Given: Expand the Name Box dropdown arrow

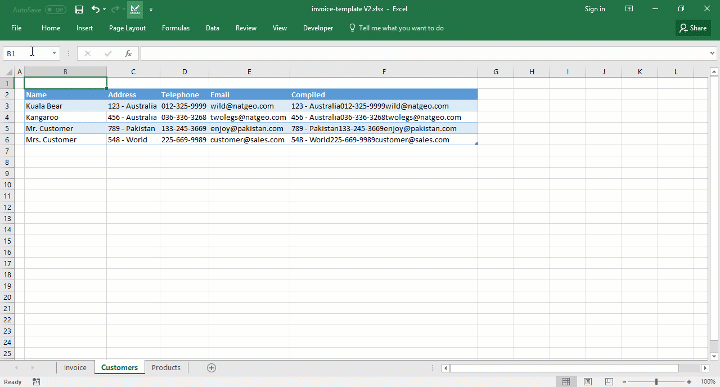Looking at the screenshot, I should (54, 53).
